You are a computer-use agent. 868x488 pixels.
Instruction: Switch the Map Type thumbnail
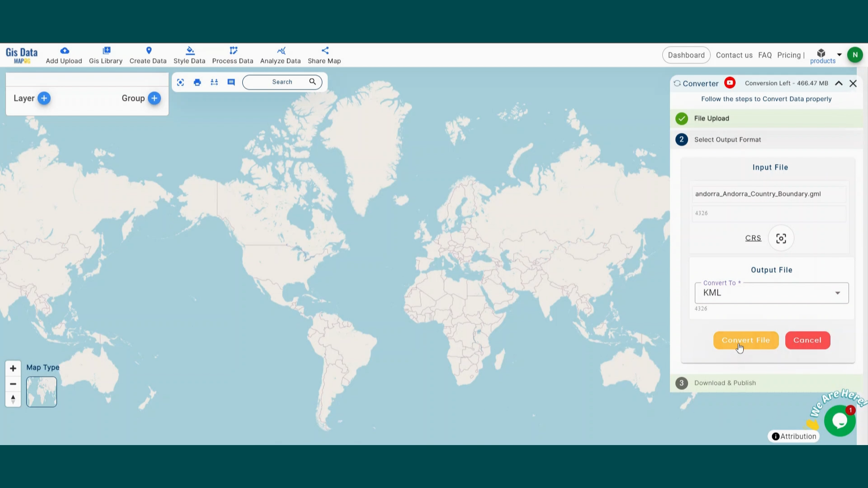pos(41,391)
